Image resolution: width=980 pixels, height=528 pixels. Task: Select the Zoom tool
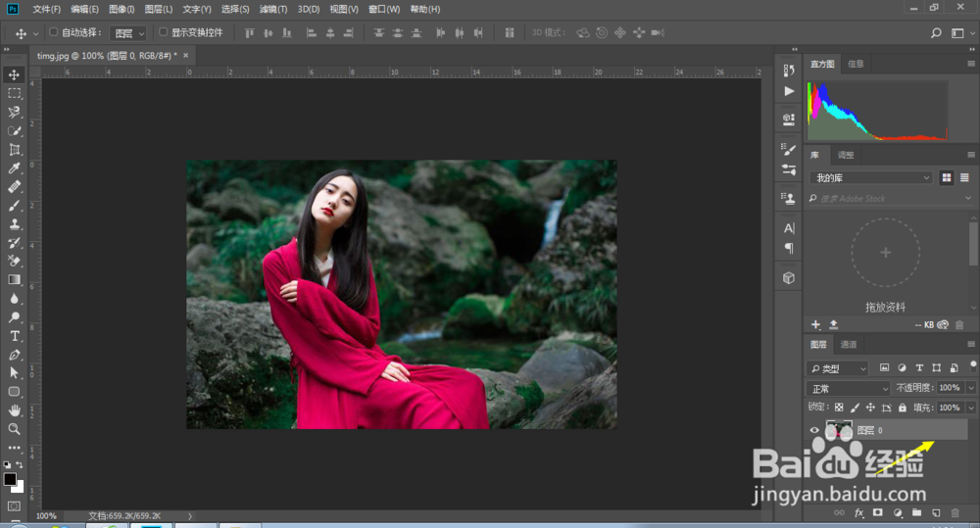[14, 429]
